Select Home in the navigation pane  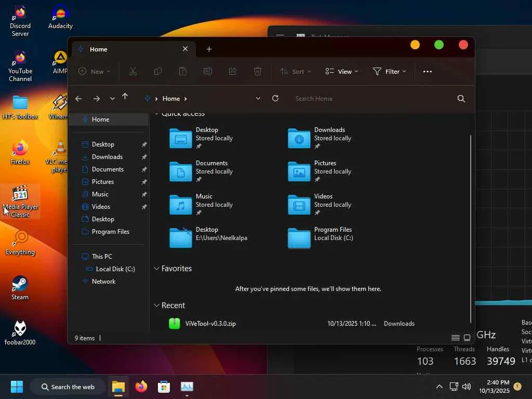click(109, 119)
